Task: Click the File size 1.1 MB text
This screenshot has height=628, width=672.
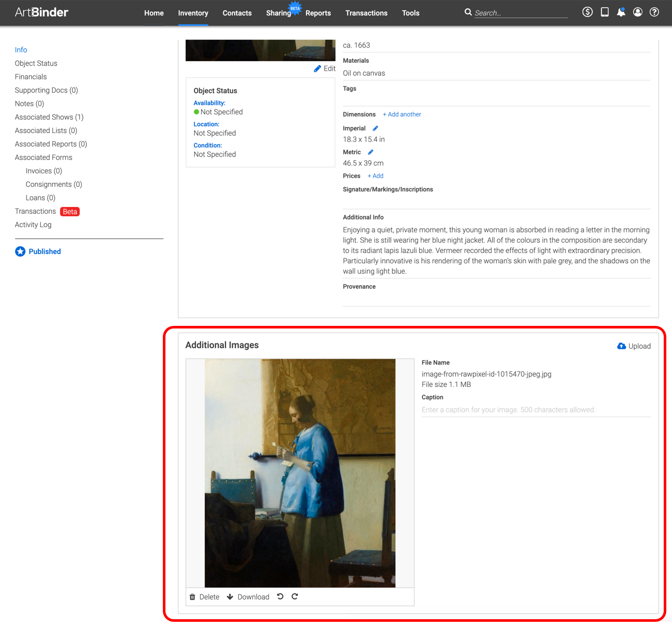Action: [446, 384]
